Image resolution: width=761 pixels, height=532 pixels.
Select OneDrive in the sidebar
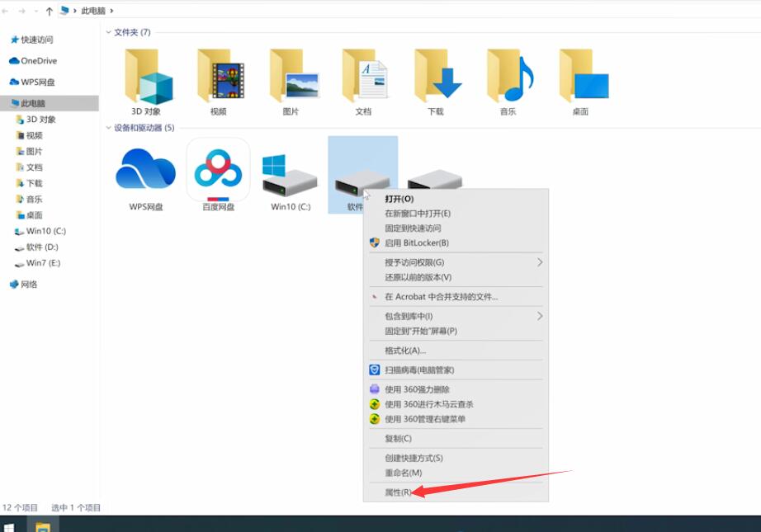[x=33, y=60]
